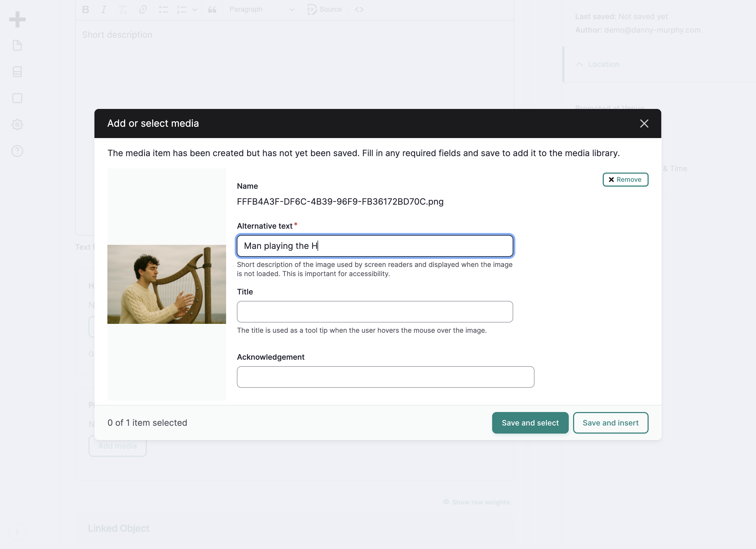The width and height of the screenshot is (756, 549).
Task: Close the Add or select media dialog
Action: 644,123
